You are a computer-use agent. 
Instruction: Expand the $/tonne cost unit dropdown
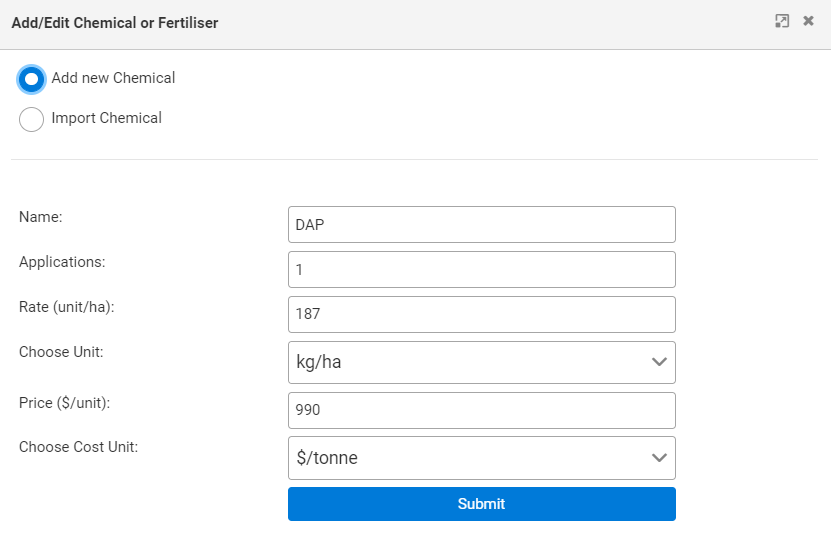click(x=481, y=458)
